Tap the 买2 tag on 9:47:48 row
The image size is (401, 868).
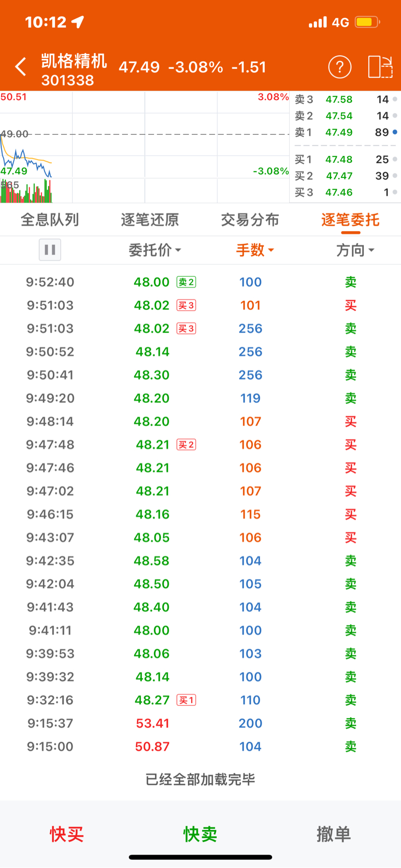pos(186,445)
